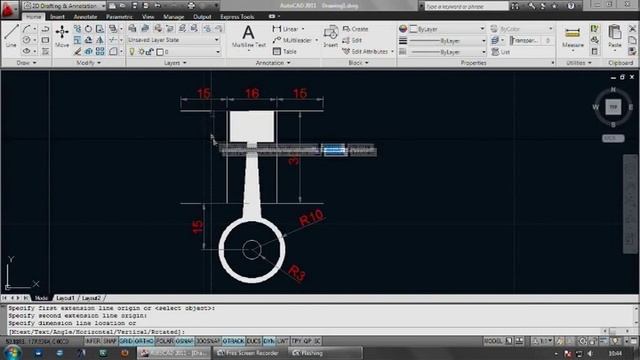Select the Polyline tool in Draw panel

click(45, 29)
